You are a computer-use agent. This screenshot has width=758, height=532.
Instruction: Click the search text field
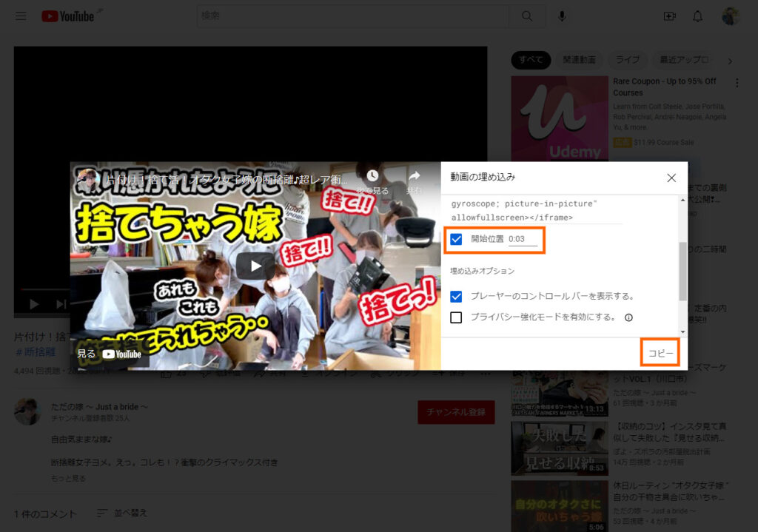coord(353,16)
